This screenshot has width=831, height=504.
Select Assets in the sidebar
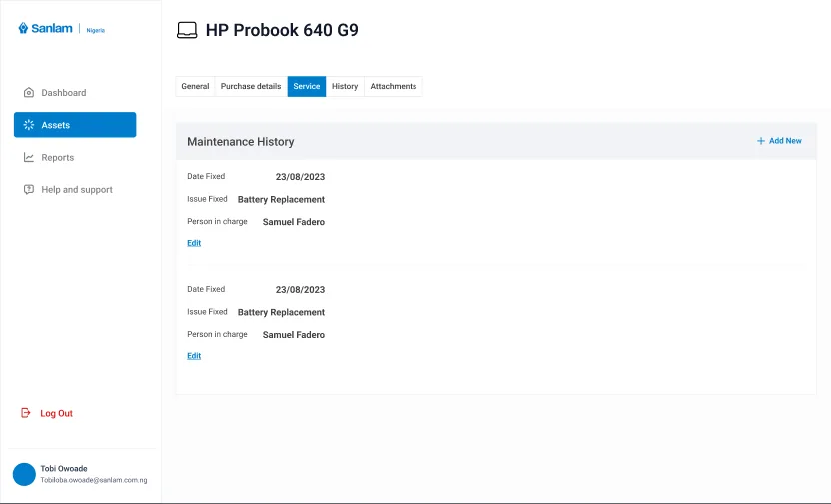(75, 125)
